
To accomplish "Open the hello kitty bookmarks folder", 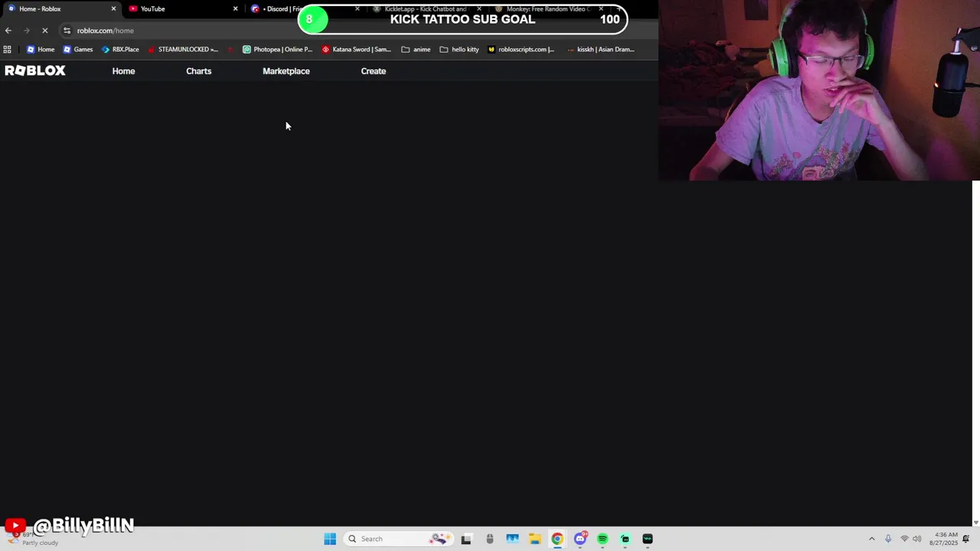I will coord(459,49).
